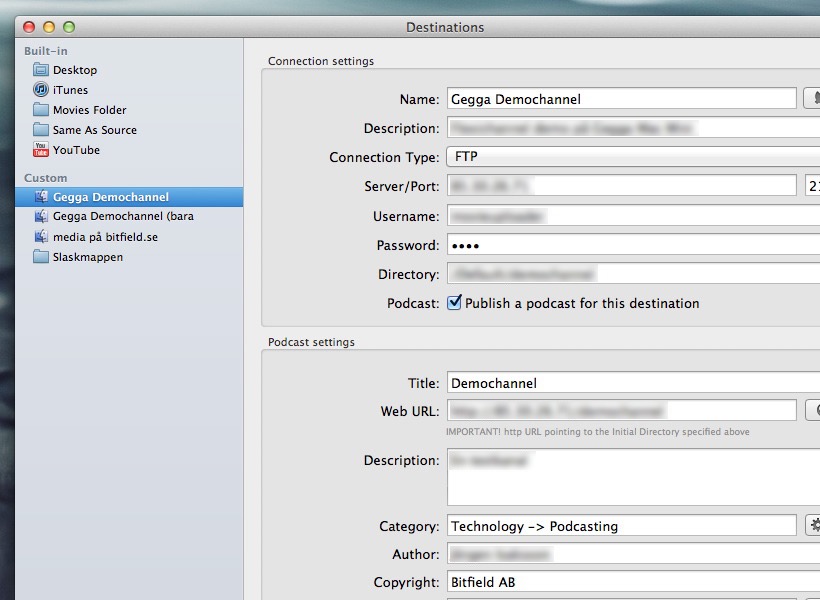Open the YouTube destination icon
Viewport: 820px width, 600px height.
pos(41,150)
